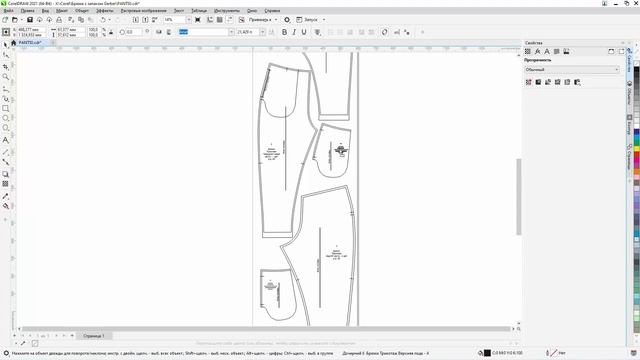Screen dimensions: 640x360
Task: Open the View menu
Action: (45, 11)
